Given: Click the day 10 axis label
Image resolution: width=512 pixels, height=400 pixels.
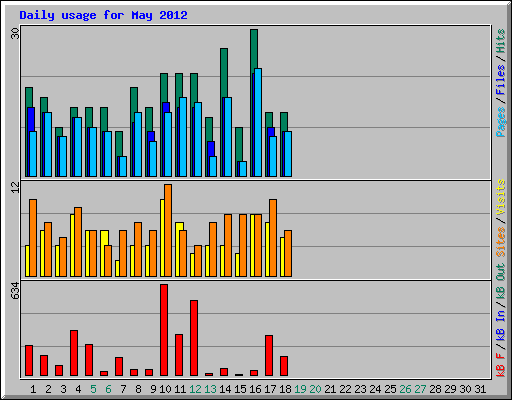Looking at the screenshot, I should click(165, 389).
